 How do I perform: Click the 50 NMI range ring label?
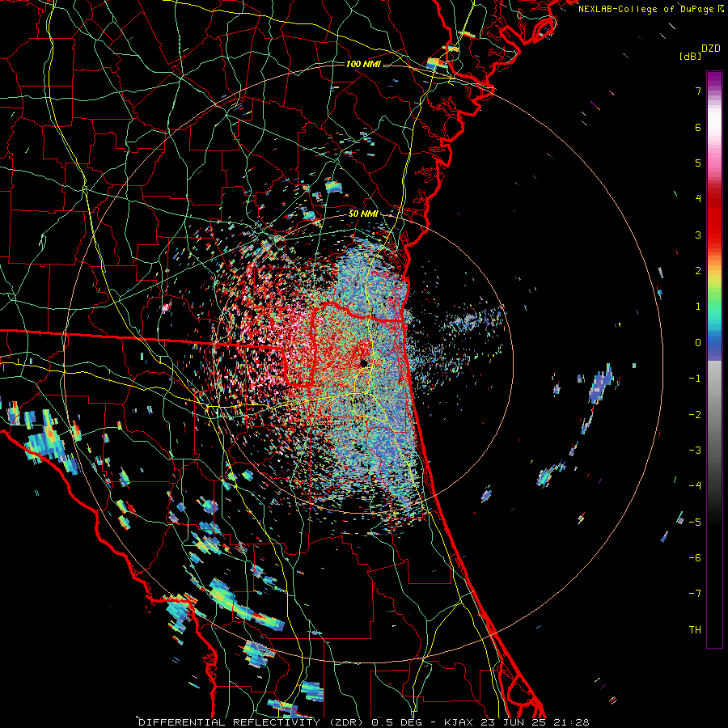(363, 214)
